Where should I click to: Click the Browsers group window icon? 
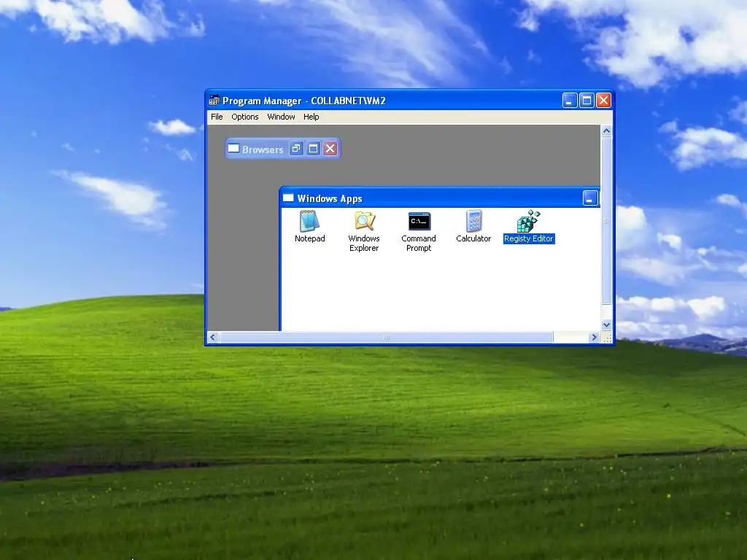pos(233,149)
